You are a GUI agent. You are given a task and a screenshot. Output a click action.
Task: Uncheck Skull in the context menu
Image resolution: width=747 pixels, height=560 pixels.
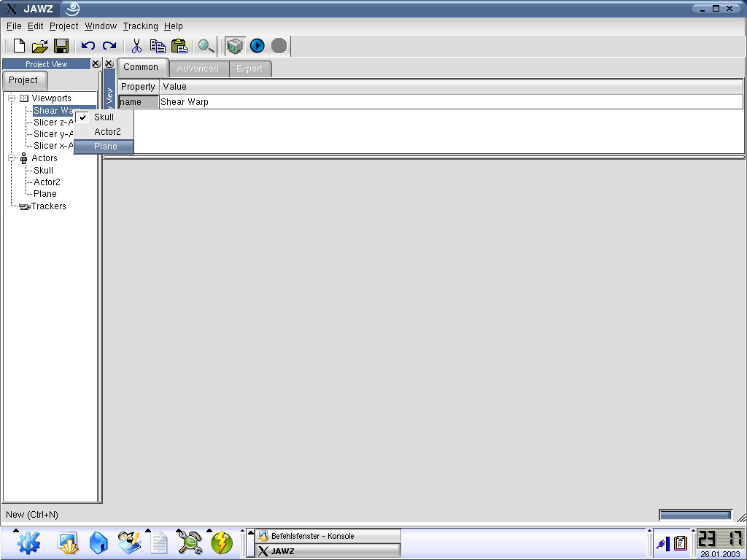104,117
